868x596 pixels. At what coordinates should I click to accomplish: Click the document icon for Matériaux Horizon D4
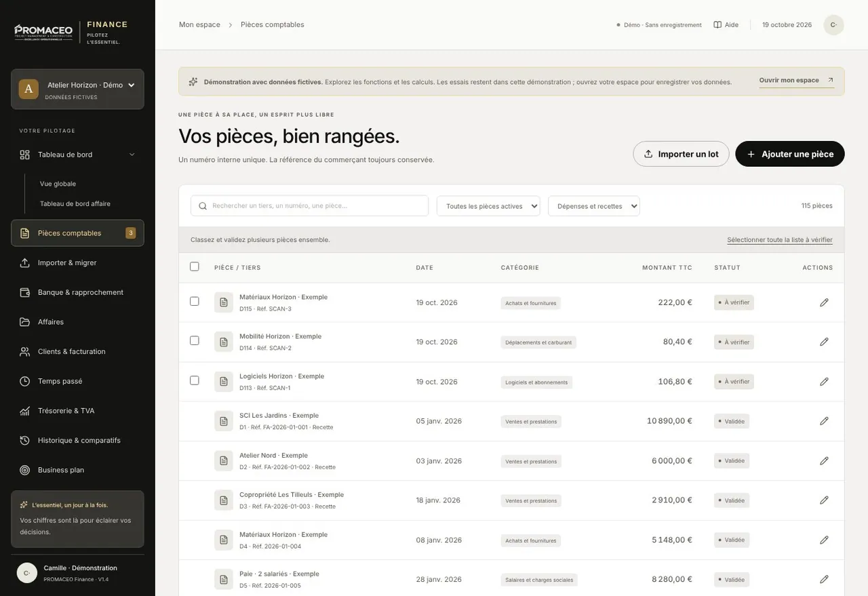[224, 540]
